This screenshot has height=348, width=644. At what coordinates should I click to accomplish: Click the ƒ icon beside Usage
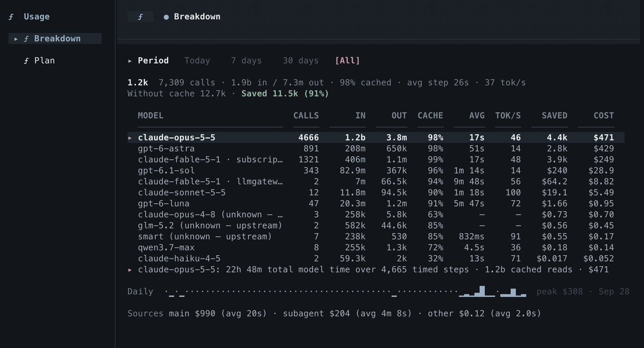(11, 17)
